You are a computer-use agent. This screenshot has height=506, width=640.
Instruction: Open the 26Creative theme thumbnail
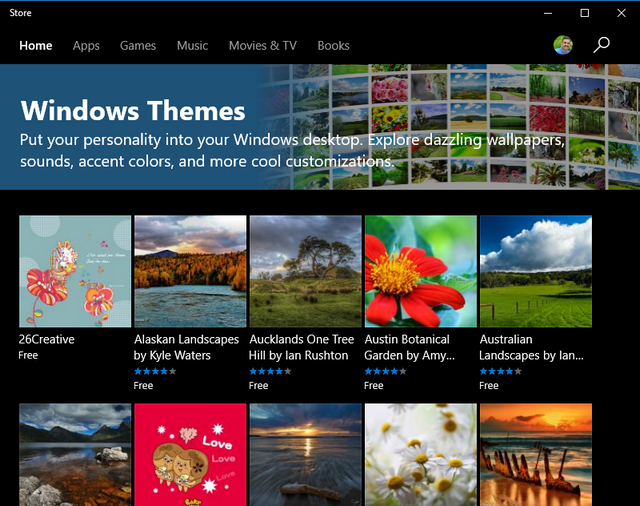coord(75,271)
